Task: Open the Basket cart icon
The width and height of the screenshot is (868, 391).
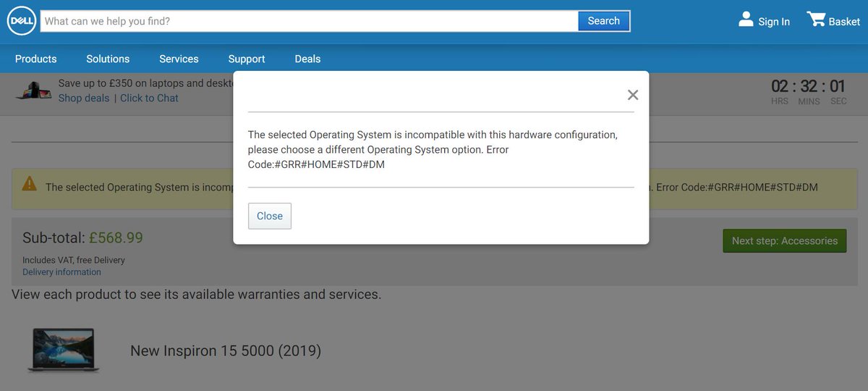Action: [x=816, y=20]
